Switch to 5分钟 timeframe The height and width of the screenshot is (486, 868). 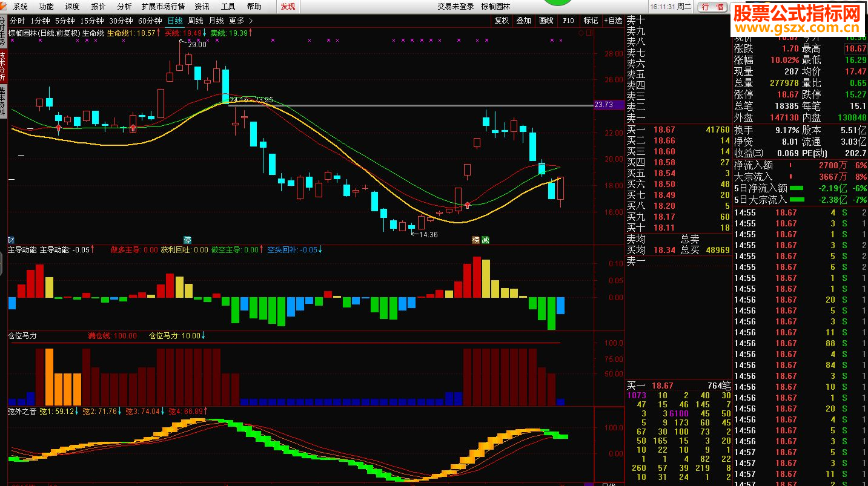(65, 21)
